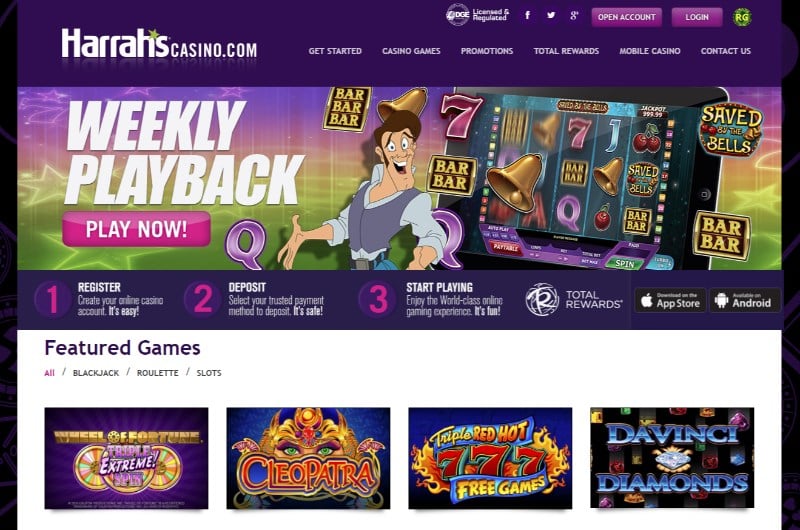The height and width of the screenshot is (530, 800).
Task: Click the Login button
Action: point(696,17)
